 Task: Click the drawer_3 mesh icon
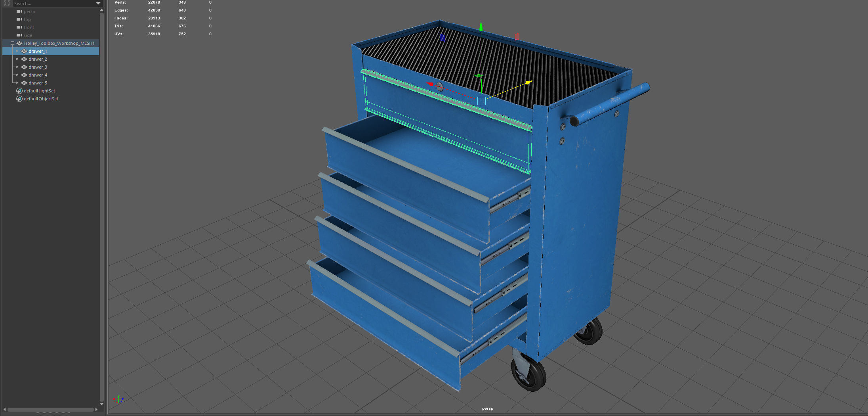coord(24,67)
